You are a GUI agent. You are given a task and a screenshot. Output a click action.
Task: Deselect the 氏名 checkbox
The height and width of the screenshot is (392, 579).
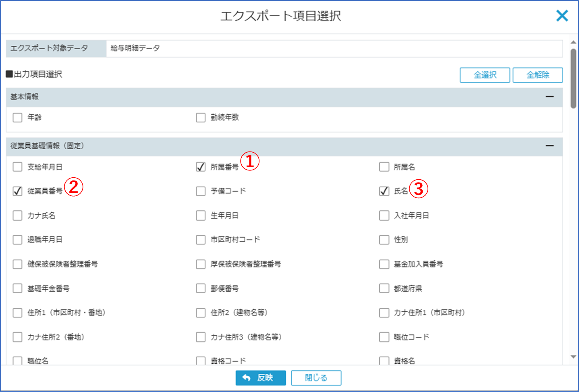(384, 191)
